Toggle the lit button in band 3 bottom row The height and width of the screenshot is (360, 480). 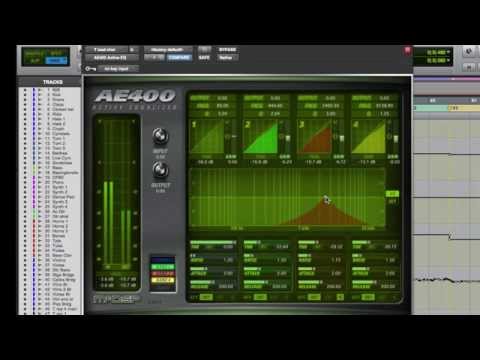click(314, 297)
